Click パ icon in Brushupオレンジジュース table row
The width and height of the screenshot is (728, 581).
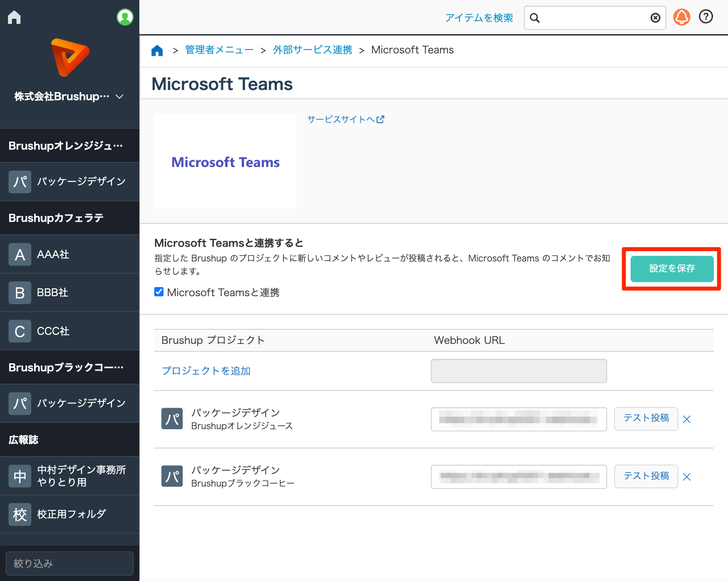click(172, 419)
